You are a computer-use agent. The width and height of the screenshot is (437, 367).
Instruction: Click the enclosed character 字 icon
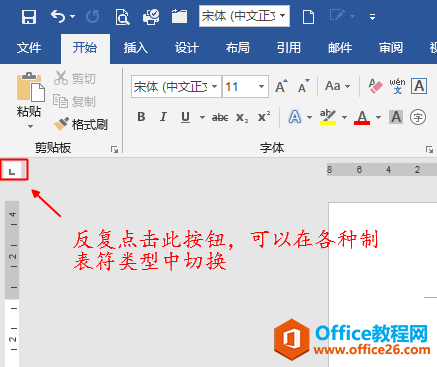pyautogui.click(x=418, y=117)
